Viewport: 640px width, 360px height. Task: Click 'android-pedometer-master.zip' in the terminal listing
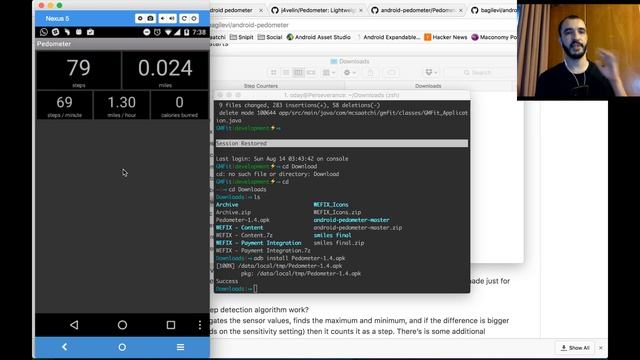click(x=358, y=228)
